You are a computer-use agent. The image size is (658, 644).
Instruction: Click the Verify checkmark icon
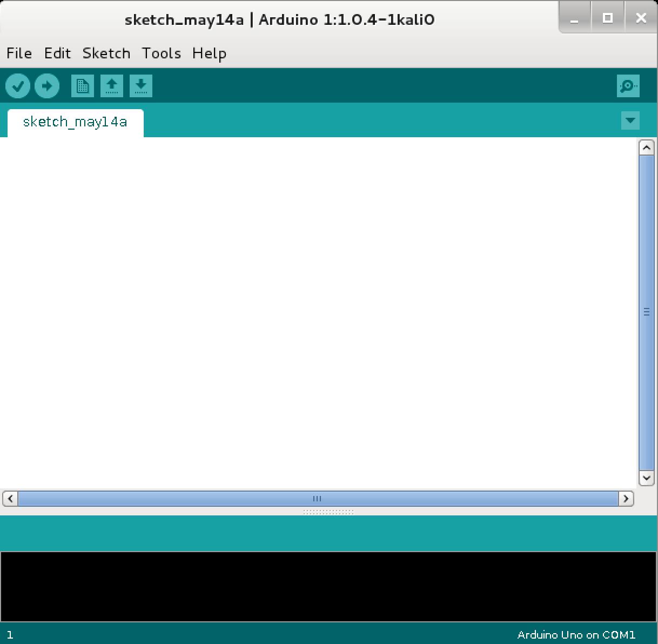(x=18, y=86)
